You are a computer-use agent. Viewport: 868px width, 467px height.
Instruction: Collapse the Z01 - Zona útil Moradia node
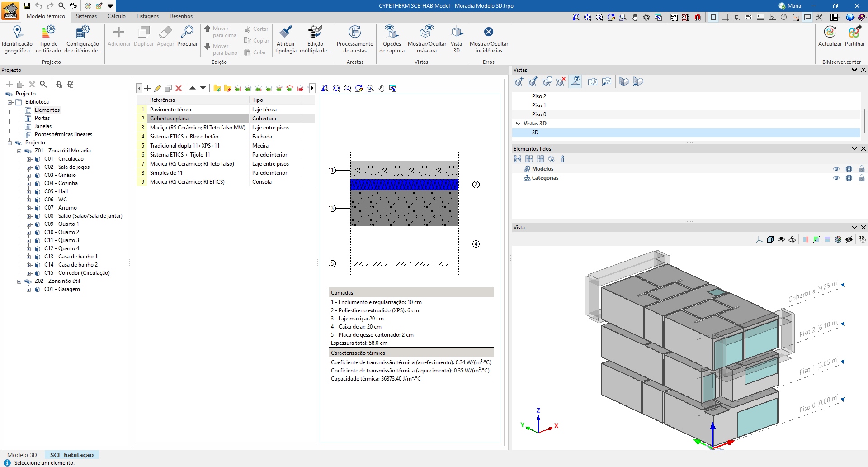click(19, 151)
